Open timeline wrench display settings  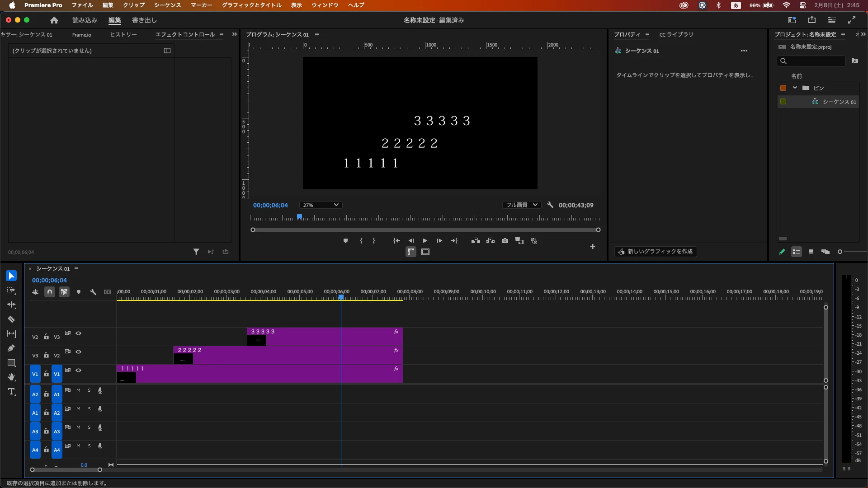click(x=93, y=292)
